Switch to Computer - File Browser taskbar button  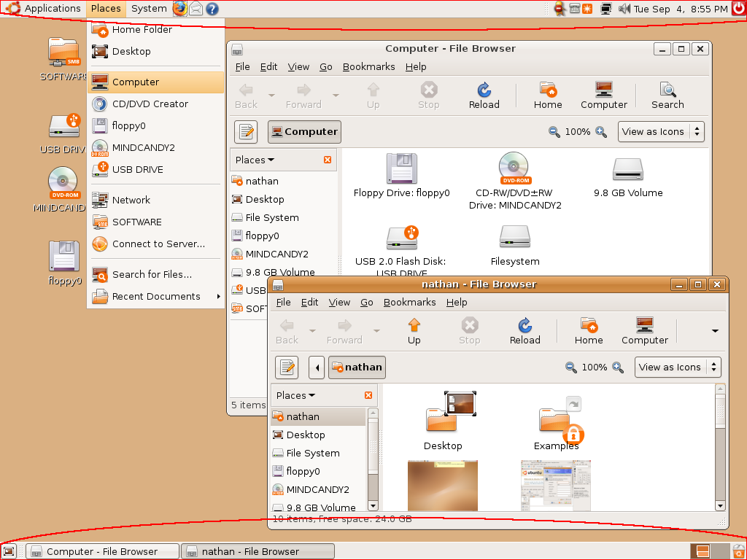[x=102, y=551]
